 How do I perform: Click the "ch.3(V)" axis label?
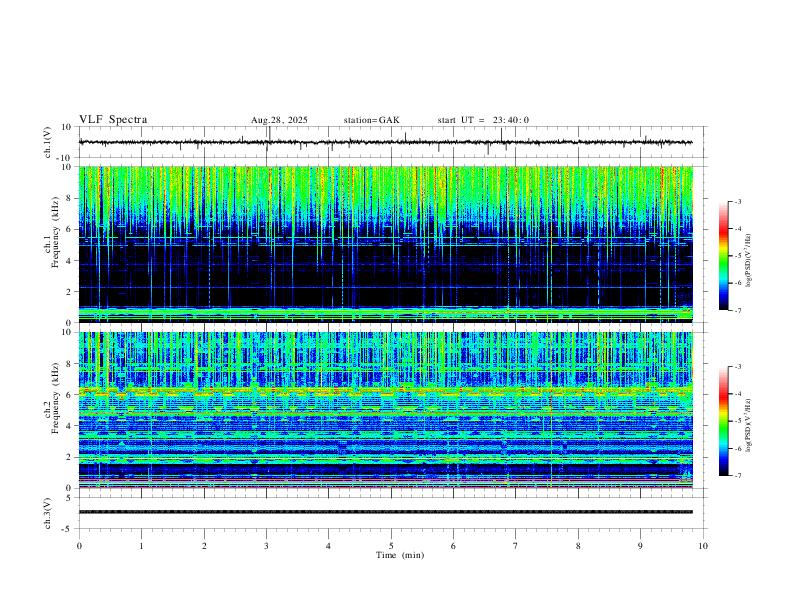coord(48,513)
